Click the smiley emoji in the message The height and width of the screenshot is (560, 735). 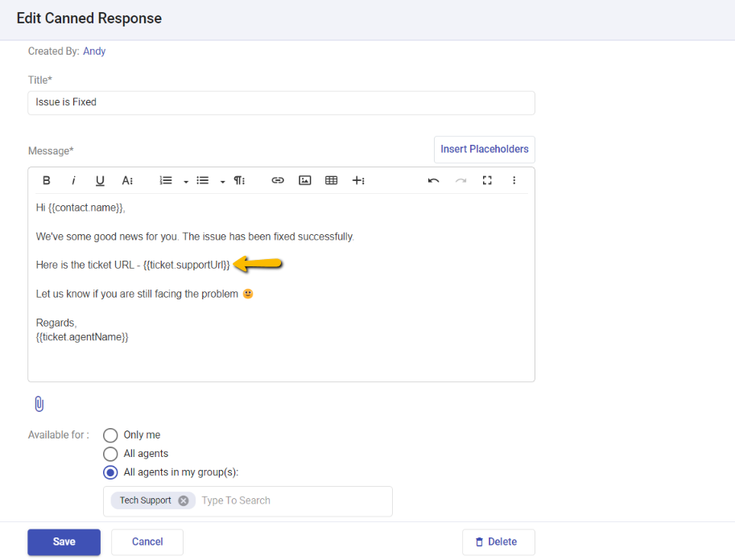point(248,294)
